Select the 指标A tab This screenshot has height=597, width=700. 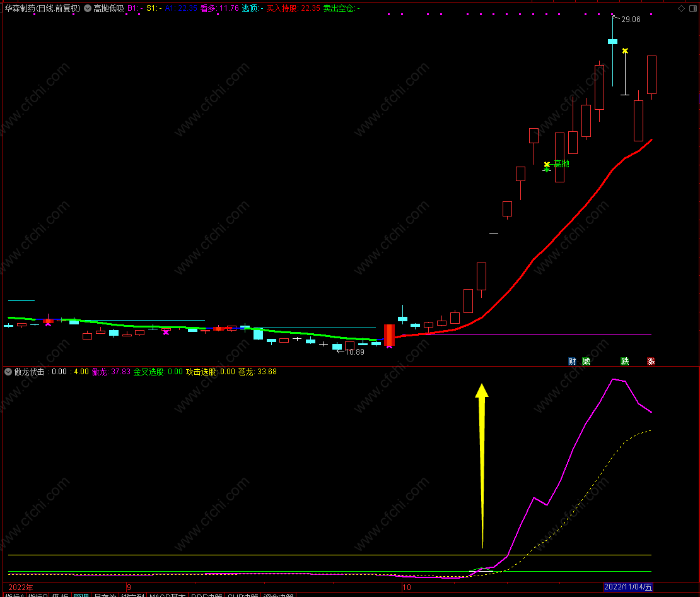(x=14, y=594)
